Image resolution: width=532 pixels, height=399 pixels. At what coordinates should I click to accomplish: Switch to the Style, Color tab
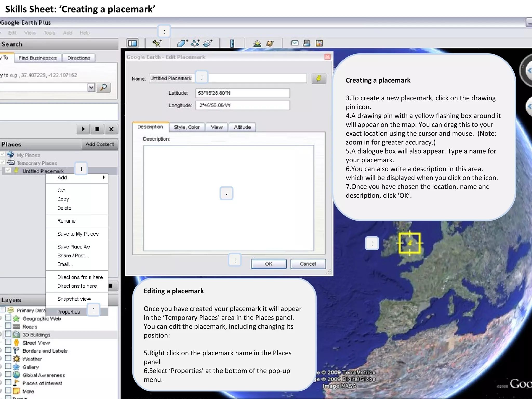click(x=187, y=127)
